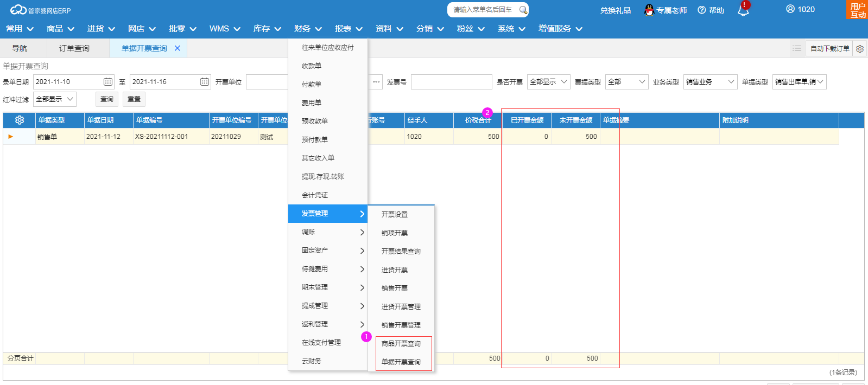Click the search magnifier in menu search box
Viewport: 868px width, 385px height.
point(523,10)
